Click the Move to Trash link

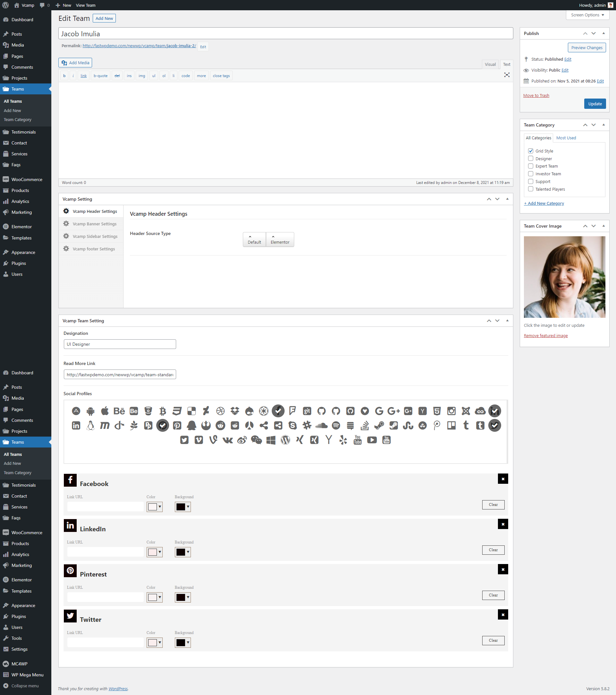tap(536, 96)
